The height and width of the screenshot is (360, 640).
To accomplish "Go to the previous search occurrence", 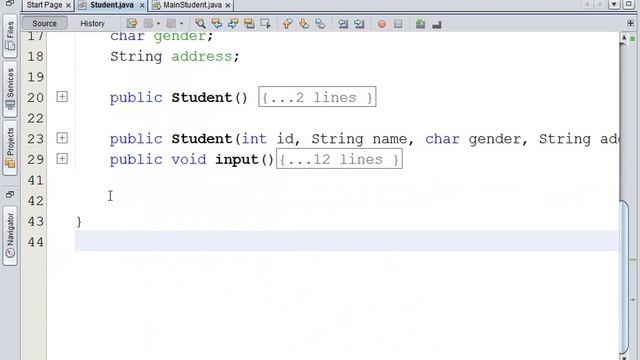I will [217, 24].
